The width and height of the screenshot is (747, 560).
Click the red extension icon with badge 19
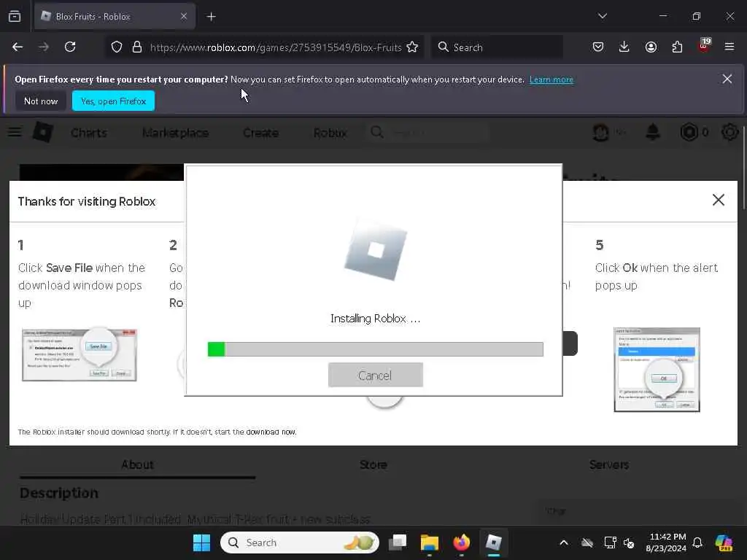704,46
